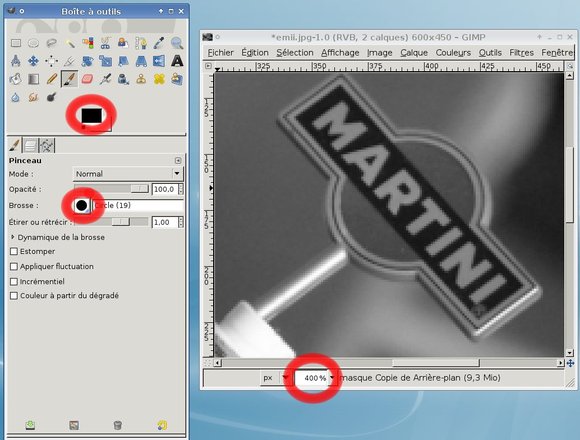Select the Alignment tool
The height and width of the screenshot is (440, 580).
pyautogui.click(x=51, y=61)
